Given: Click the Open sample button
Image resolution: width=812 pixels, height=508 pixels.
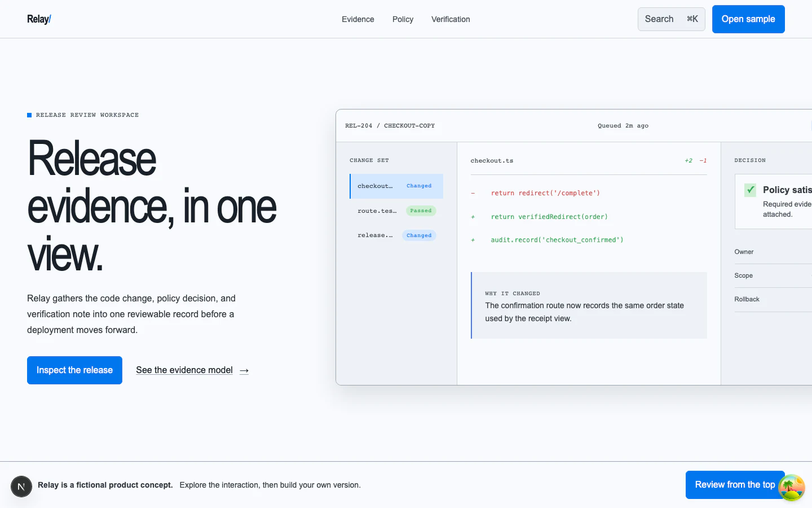Looking at the screenshot, I should pyautogui.click(x=748, y=19).
